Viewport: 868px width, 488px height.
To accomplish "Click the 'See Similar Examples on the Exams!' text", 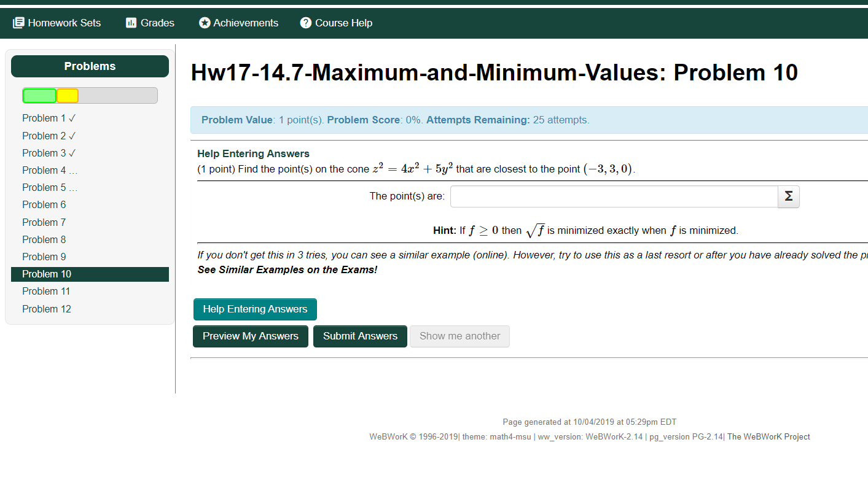I will pyautogui.click(x=287, y=269).
